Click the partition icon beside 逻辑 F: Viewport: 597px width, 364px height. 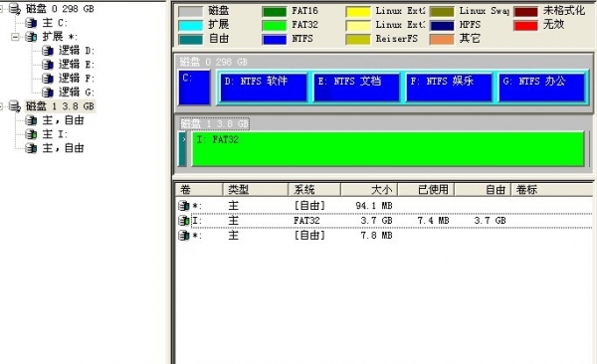coord(47,79)
